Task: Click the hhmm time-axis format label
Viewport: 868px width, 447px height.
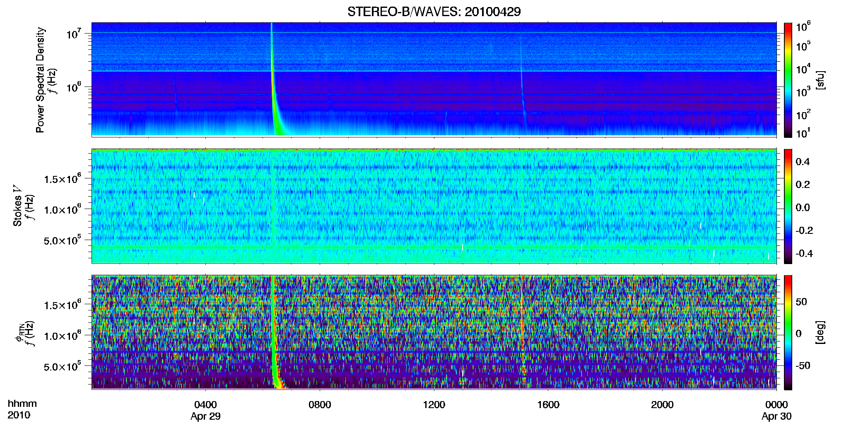Action: click(22, 404)
